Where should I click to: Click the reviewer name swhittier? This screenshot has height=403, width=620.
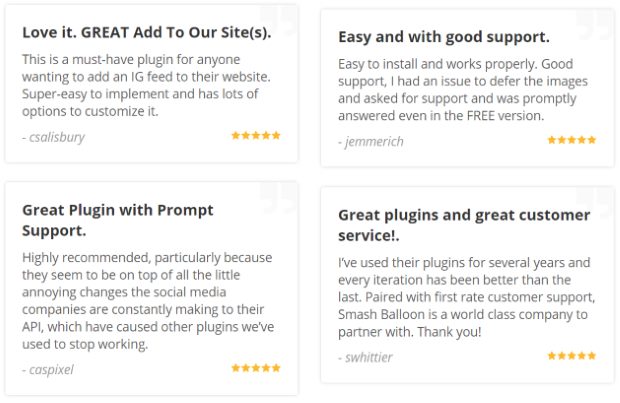pos(369,357)
